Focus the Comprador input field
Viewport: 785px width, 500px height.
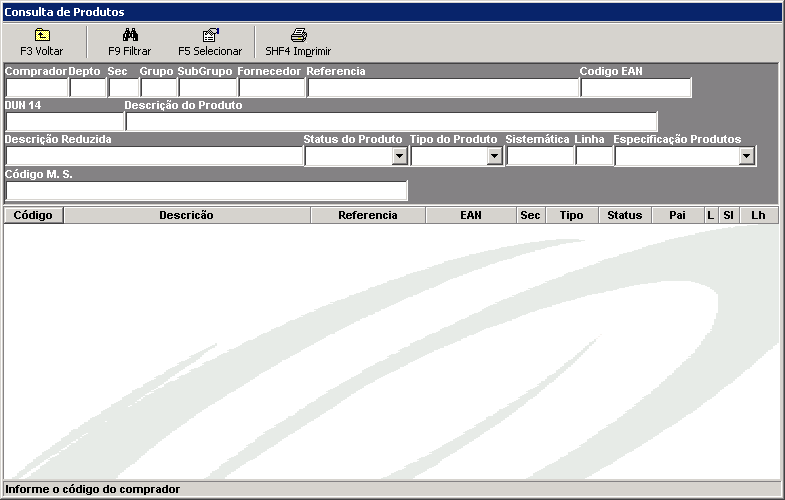[x=37, y=88]
